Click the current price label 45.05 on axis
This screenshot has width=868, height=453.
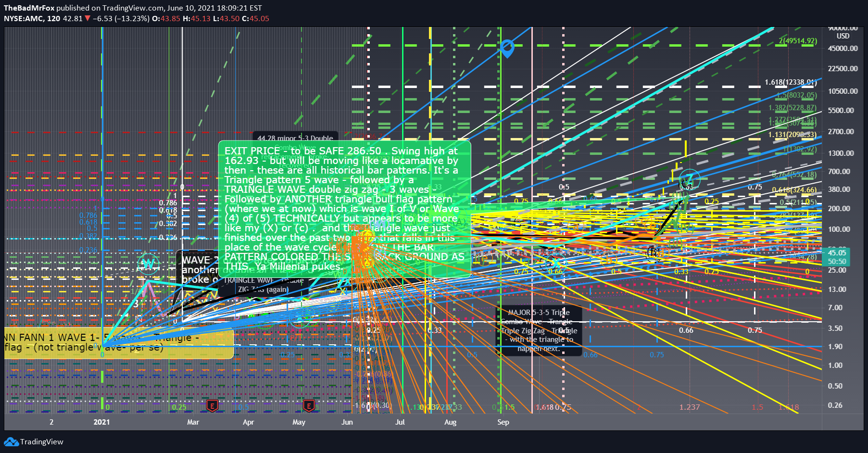pyautogui.click(x=837, y=252)
